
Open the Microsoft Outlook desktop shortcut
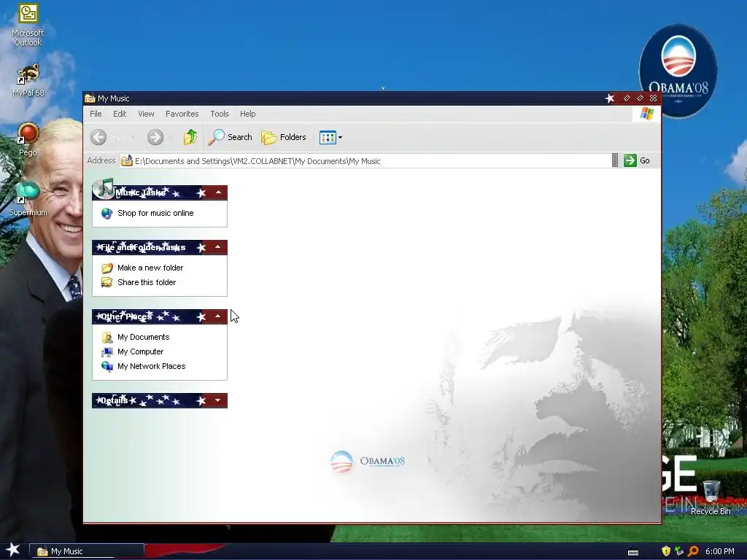tap(28, 25)
